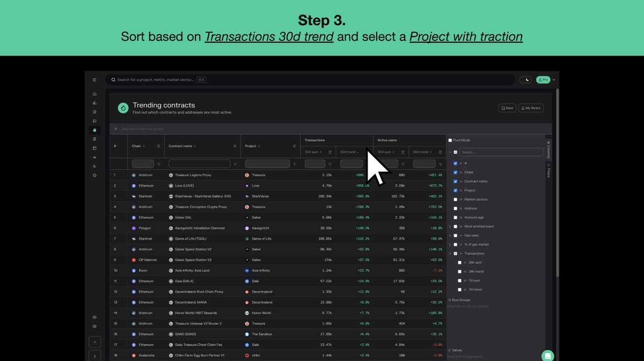This screenshot has width=644, height=361.
Task: Click the download arrow button at sidebar bottom
Action: coord(94,355)
